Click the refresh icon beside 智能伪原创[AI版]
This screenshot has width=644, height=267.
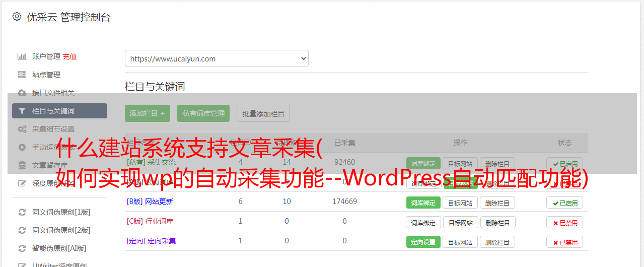[22, 248]
